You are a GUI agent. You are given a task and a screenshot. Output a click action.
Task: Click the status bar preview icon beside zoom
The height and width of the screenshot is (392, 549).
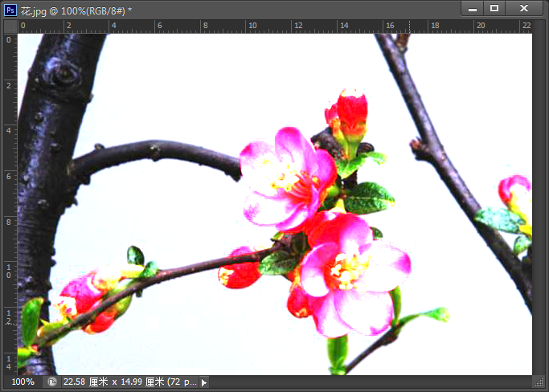(51, 382)
